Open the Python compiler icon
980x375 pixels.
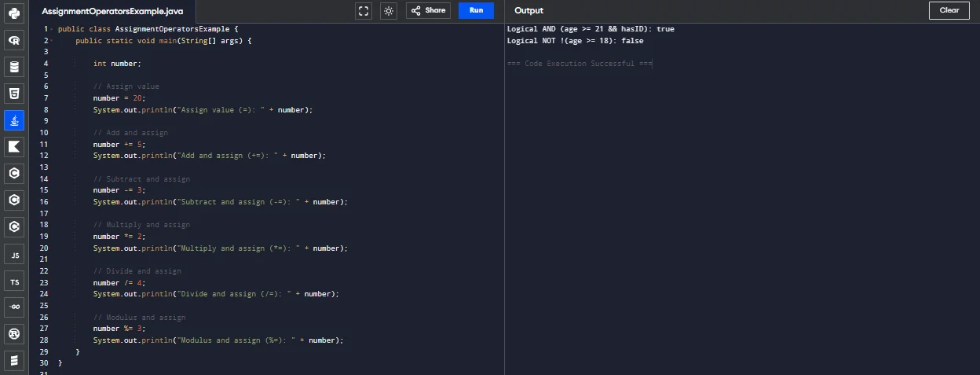coord(14,13)
